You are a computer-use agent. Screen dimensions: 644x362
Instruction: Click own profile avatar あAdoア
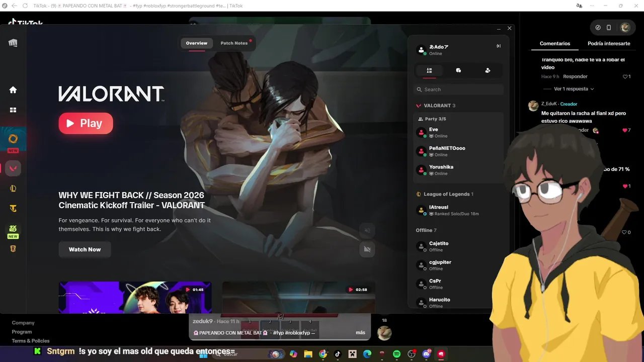(x=422, y=50)
